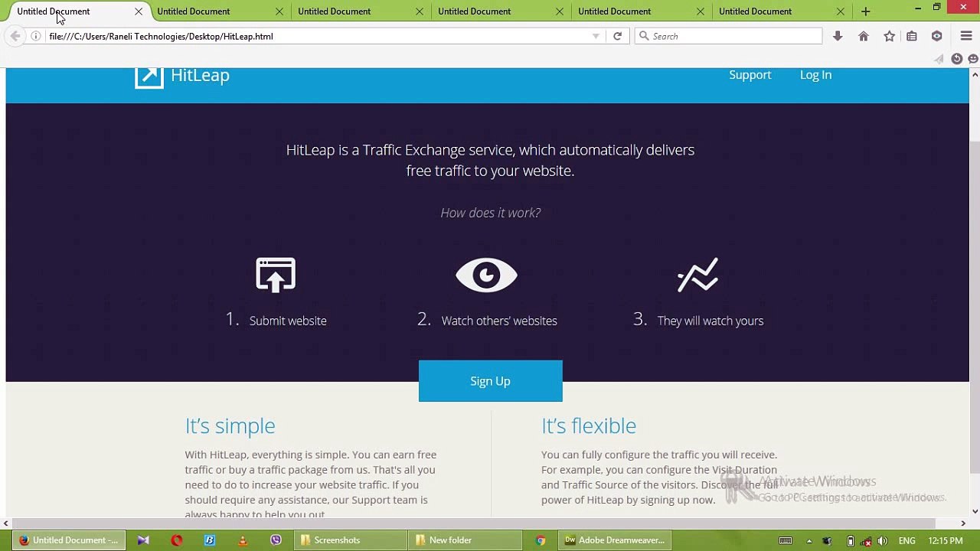The width and height of the screenshot is (980, 551).
Task: Bookmark this page with the star icon
Action: (x=889, y=36)
